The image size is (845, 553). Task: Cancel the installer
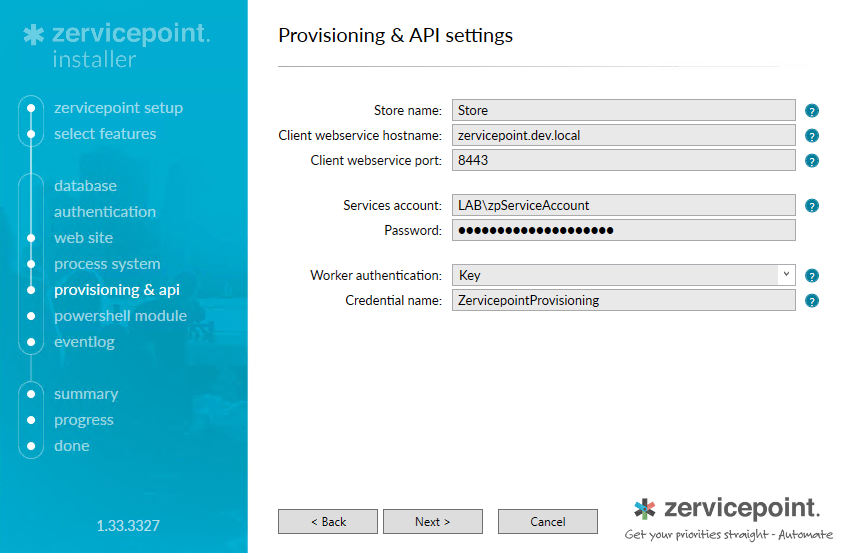pos(548,521)
